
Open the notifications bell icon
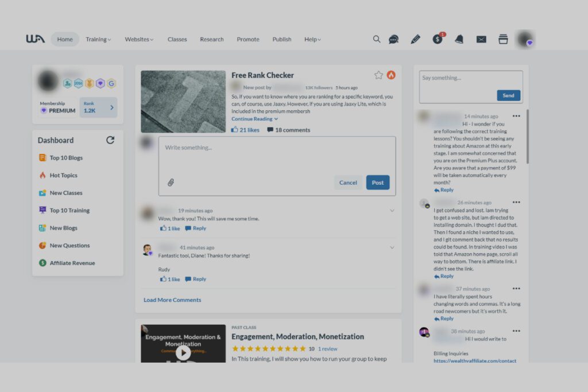[459, 39]
